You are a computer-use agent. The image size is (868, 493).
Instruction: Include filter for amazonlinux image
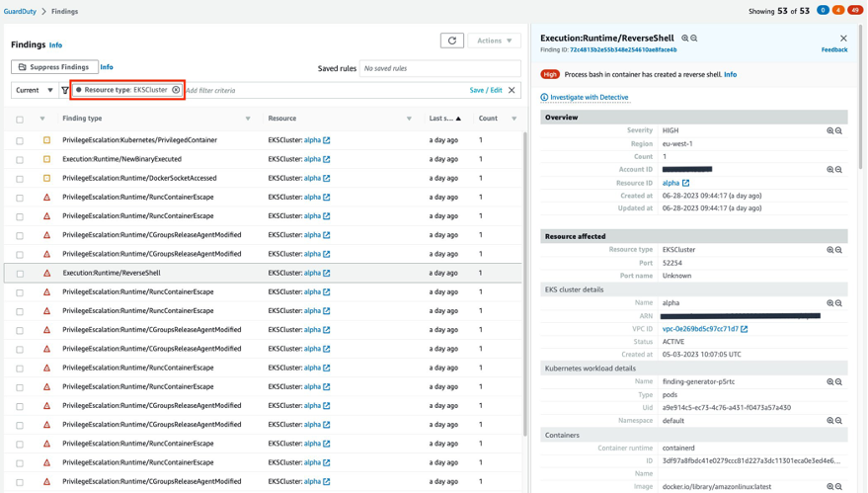click(829, 486)
